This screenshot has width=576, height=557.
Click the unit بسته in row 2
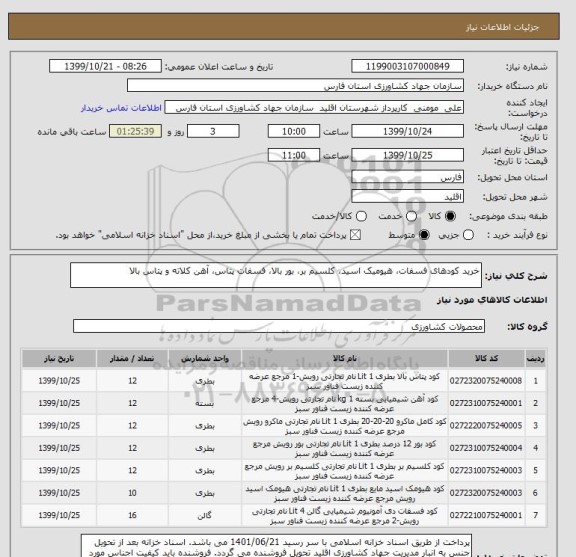(205, 403)
